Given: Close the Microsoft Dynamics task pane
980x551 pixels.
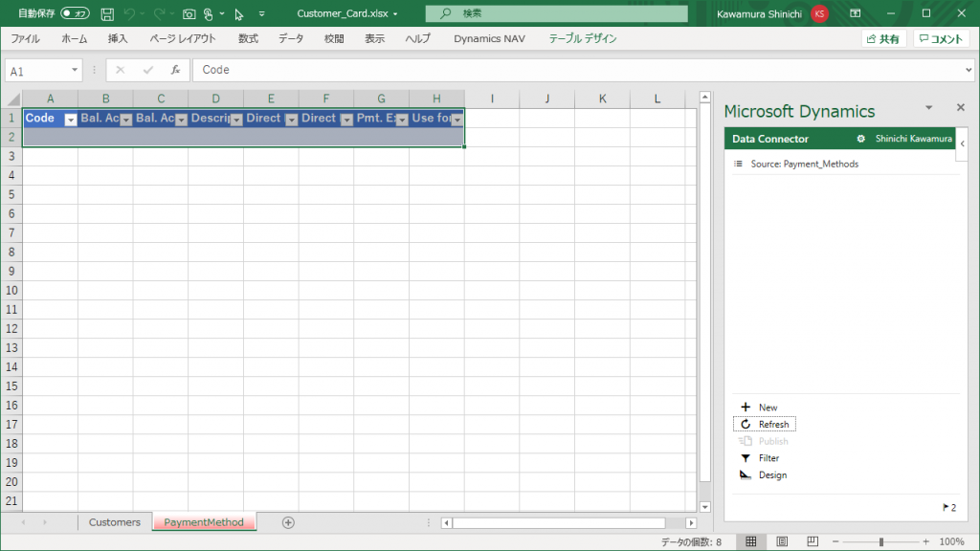Looking at the screenshot, I should [961, 108].
